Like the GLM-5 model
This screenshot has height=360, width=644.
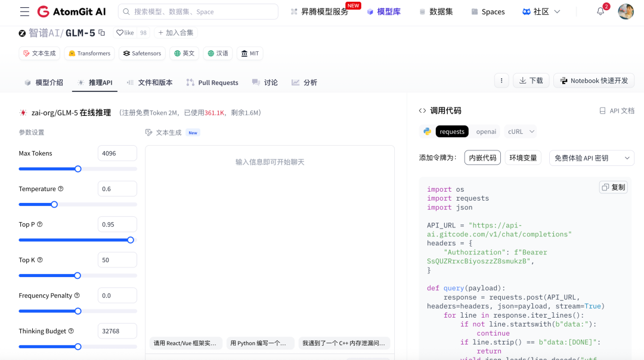(x=125, y=32)
